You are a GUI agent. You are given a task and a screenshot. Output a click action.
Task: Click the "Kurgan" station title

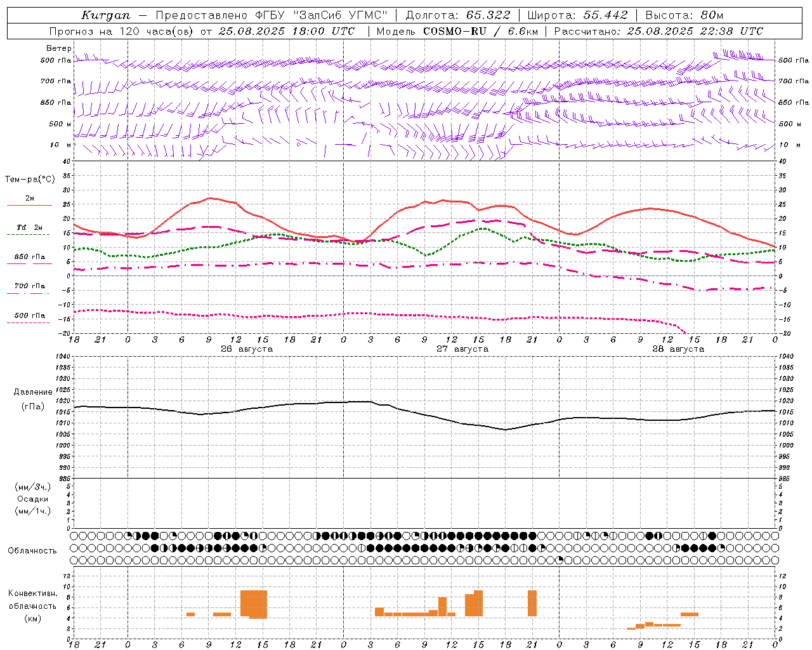[x=106, y=15]
